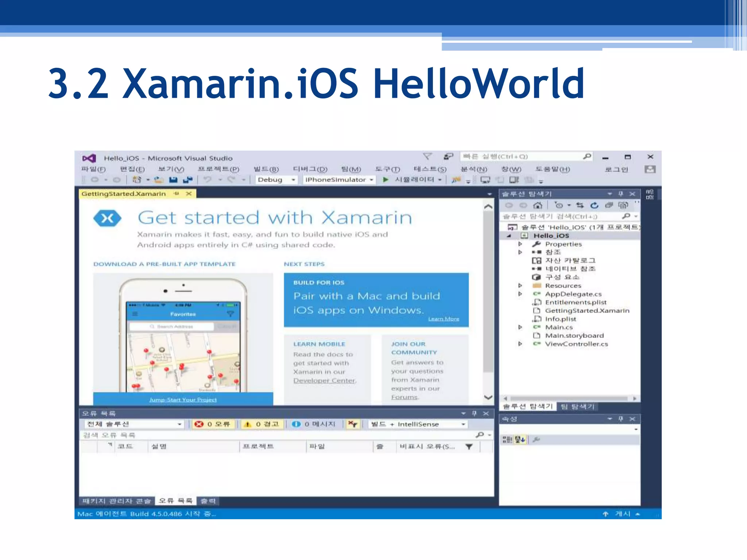Image resolution: width=747 pixels, height=560 pixels.
Task: Collapse the Hello_iOS project node
Action: (x=509, y=236)
